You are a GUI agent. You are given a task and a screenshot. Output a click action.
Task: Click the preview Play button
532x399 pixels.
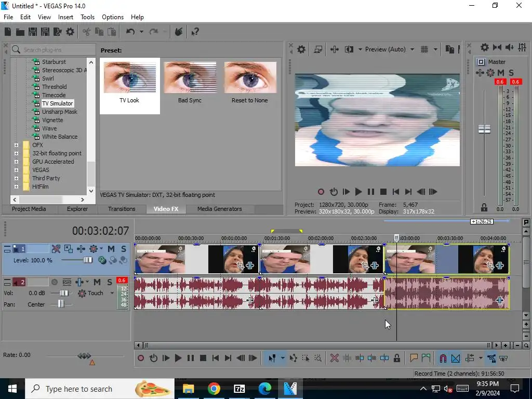pyautogui.click(x=358, y=192)
